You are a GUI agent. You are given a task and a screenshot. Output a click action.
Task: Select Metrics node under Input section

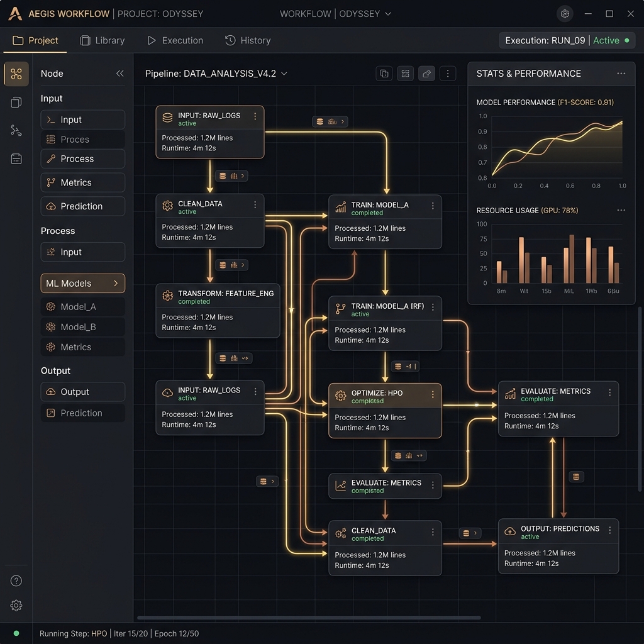click(82, 182)
